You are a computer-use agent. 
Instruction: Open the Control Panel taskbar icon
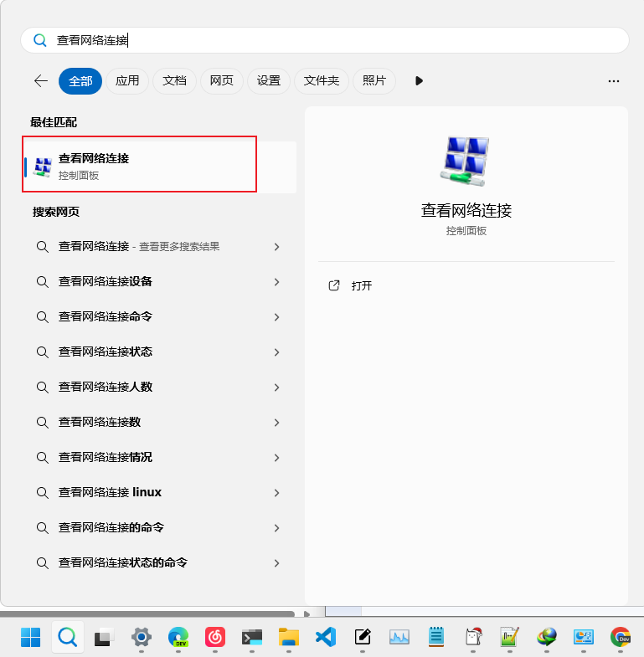(x=584, y=637)
